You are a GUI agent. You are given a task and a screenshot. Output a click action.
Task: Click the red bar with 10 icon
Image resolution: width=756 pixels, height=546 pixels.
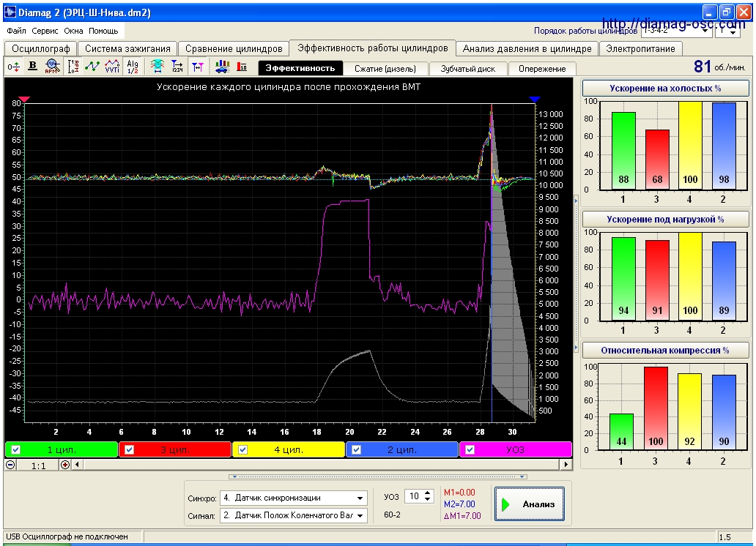point(242,67)
